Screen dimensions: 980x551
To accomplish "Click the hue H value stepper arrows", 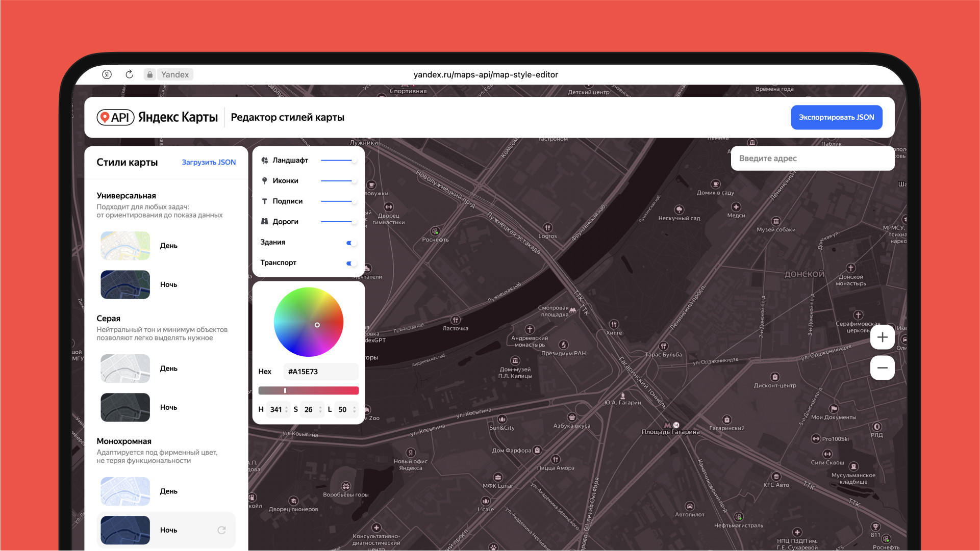I will (286, 409).
